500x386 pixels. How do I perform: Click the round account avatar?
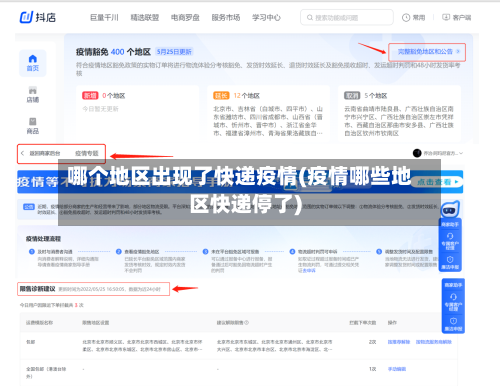point(417,153)
